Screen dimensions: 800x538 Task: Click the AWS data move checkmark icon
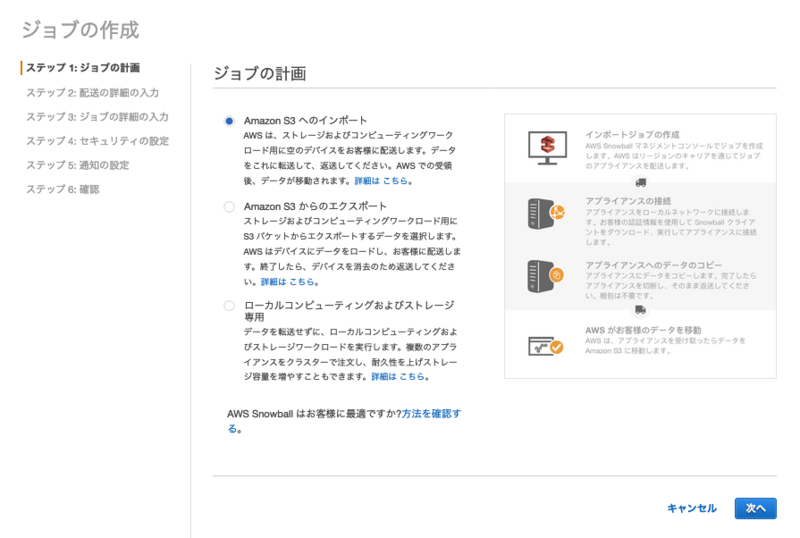(545, 346)
